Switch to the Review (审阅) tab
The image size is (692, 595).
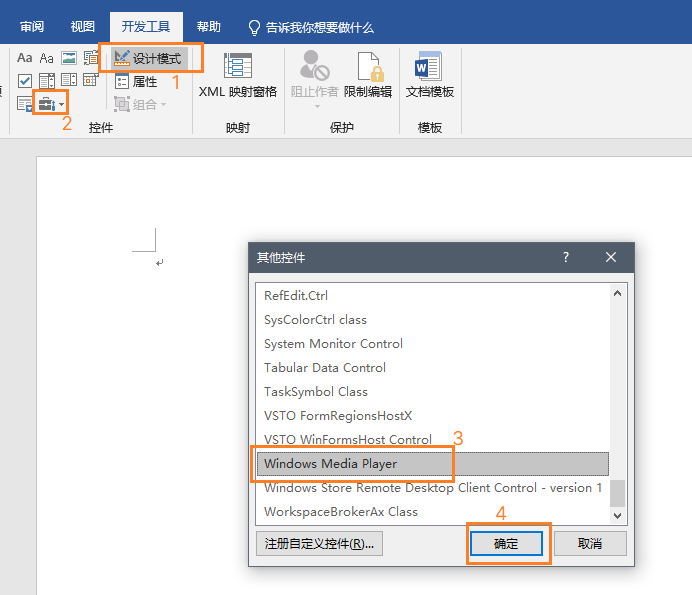click(32, 27)
